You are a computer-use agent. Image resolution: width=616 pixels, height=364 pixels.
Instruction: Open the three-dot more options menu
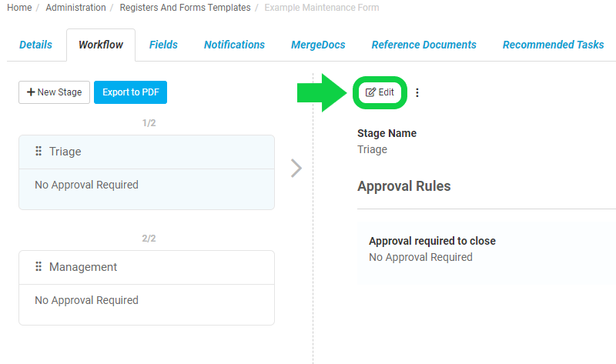417,92
